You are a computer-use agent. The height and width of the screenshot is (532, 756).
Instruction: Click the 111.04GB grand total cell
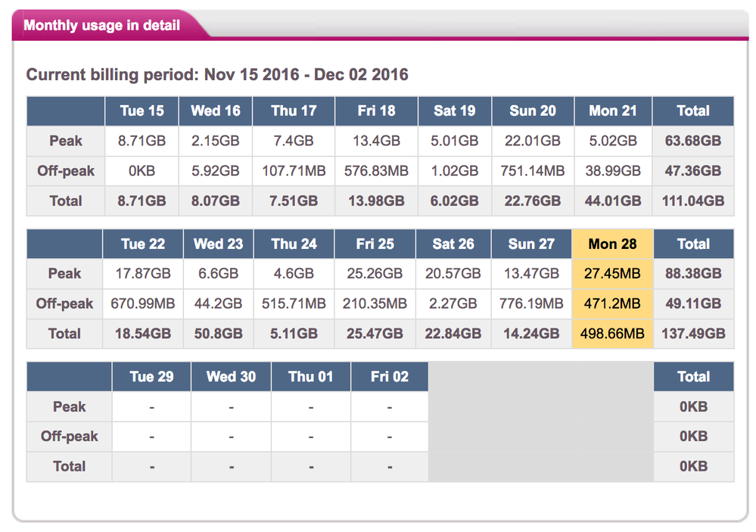coord(692,201)
